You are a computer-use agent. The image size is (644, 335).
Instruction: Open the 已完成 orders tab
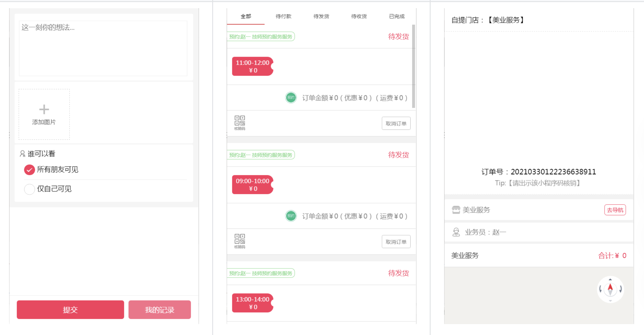click(x=396, y=16)
